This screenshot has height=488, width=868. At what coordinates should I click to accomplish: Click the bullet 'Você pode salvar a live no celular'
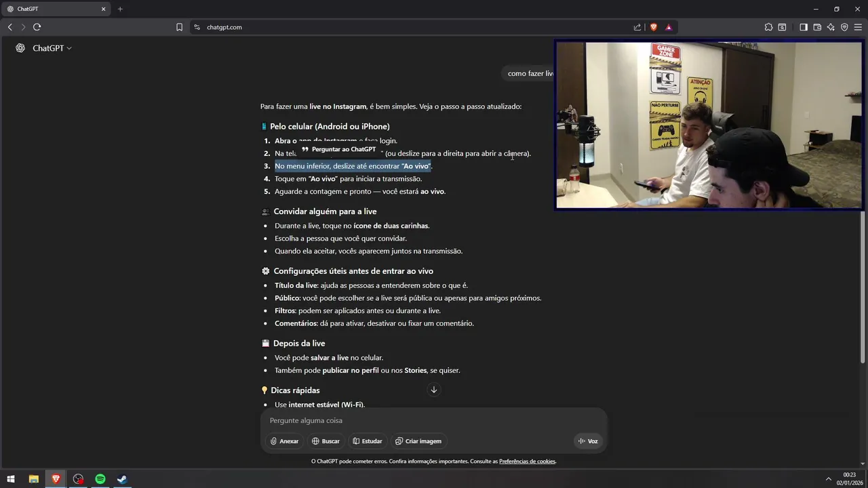329,358
